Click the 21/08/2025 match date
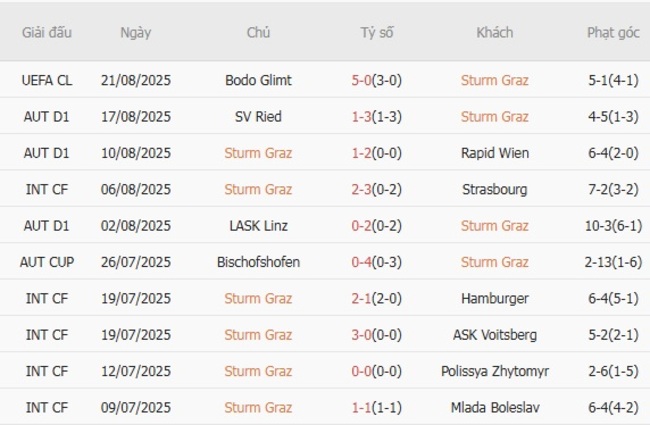 135,80
